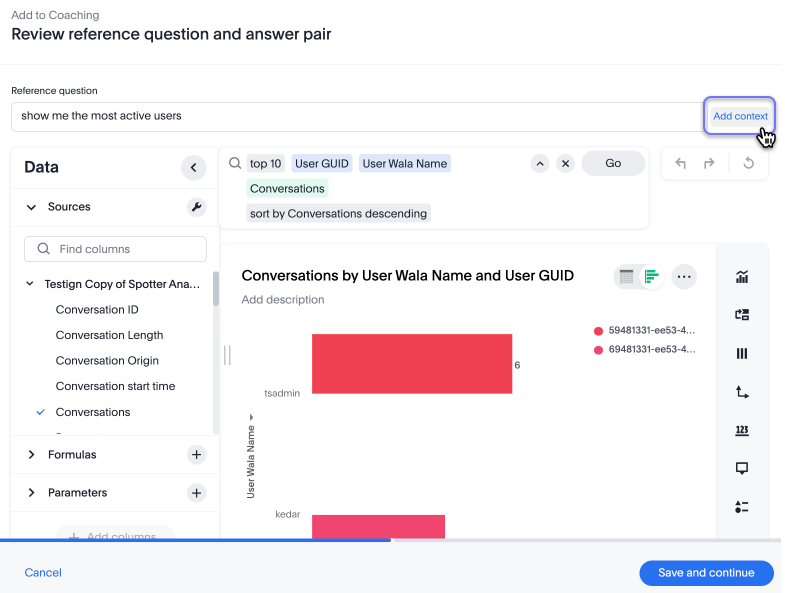Clear the search query with the X button
785x593 pixels.
pyautogui.click(x=565, y=163)
